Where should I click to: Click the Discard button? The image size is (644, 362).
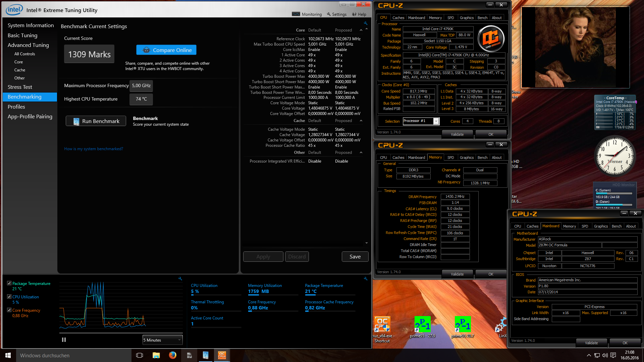pyautogui.click(x=297, y=256)
